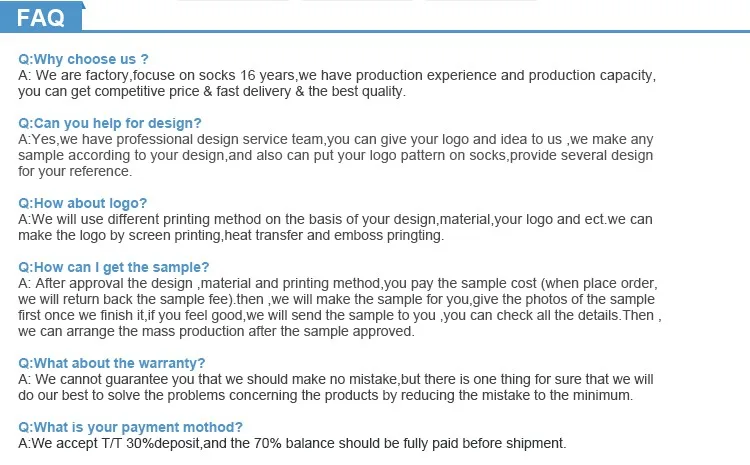Click the "How about logo?" question
The width and height of the screenshot is (750, 465).
click(83, 203)
